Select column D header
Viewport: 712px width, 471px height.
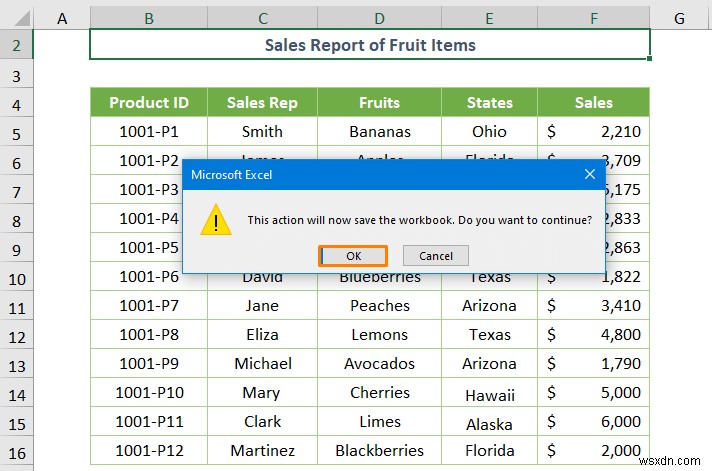tap(379, 17)
